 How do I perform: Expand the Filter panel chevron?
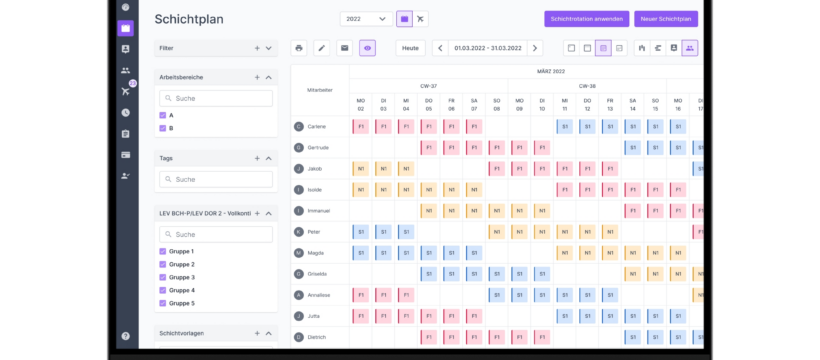pyautogui.click(x=269, y=48)
